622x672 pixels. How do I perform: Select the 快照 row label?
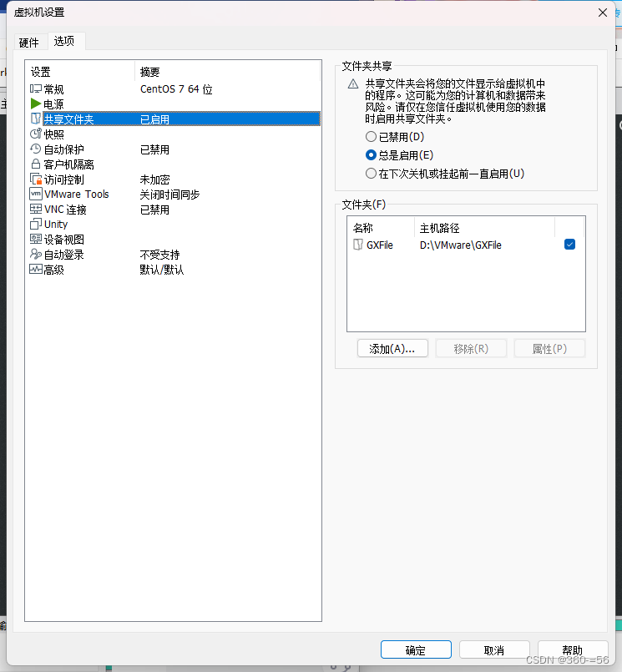[53, 134]
